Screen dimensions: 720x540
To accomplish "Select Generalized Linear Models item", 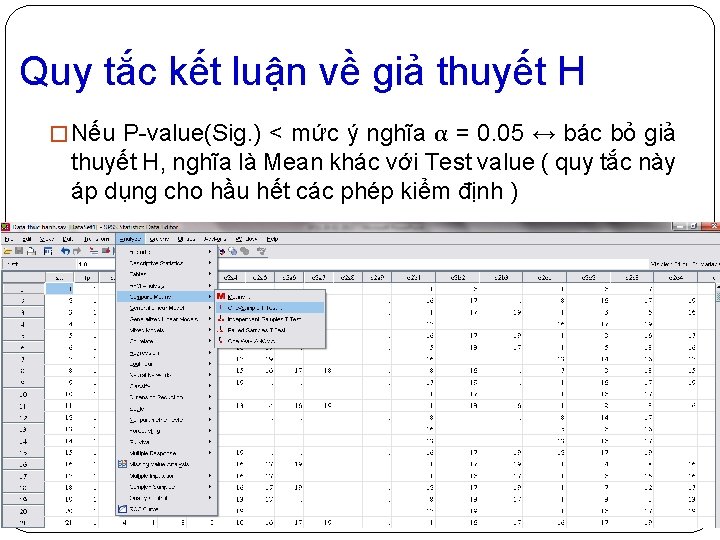I will click(x=166, y=319).
